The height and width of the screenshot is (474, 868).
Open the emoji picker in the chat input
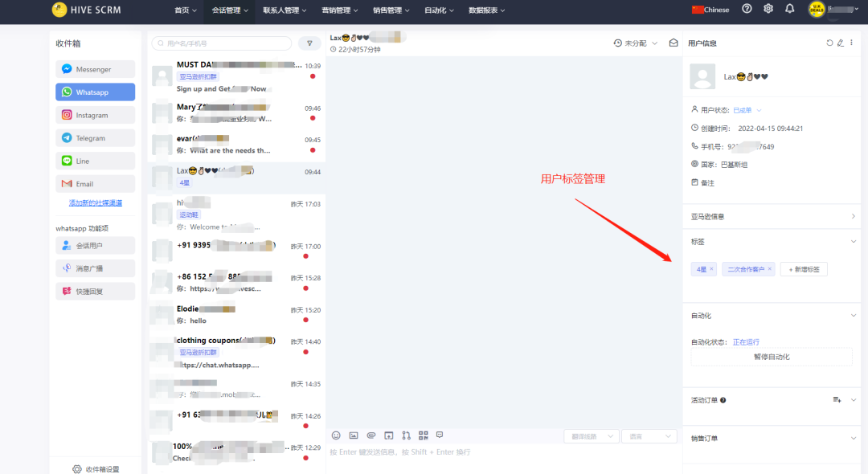pyautogui.click(x=336, y=435)
